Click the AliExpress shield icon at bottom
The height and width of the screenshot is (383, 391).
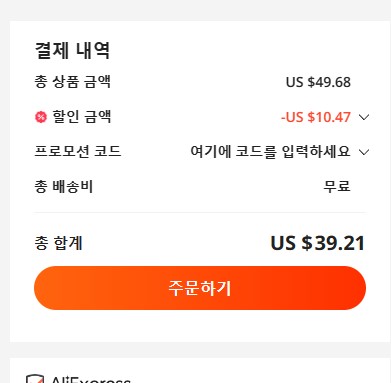pyautogui.click(x=35, y=379)
